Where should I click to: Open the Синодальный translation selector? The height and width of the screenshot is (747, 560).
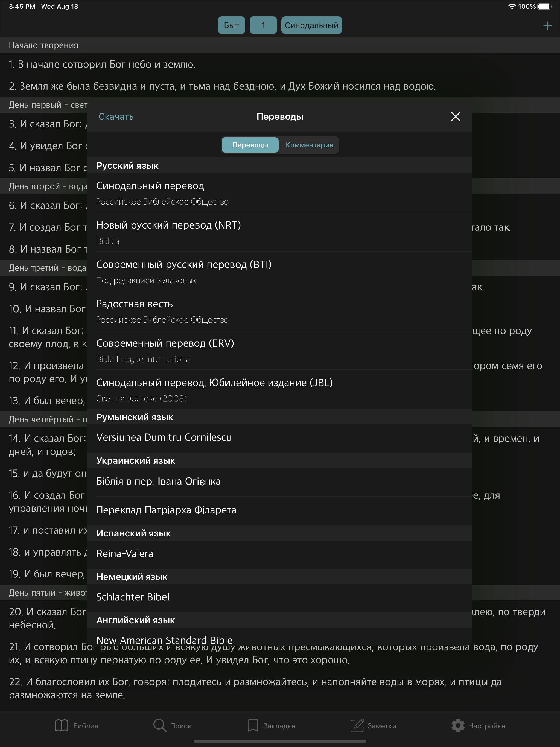coord(311,25)
